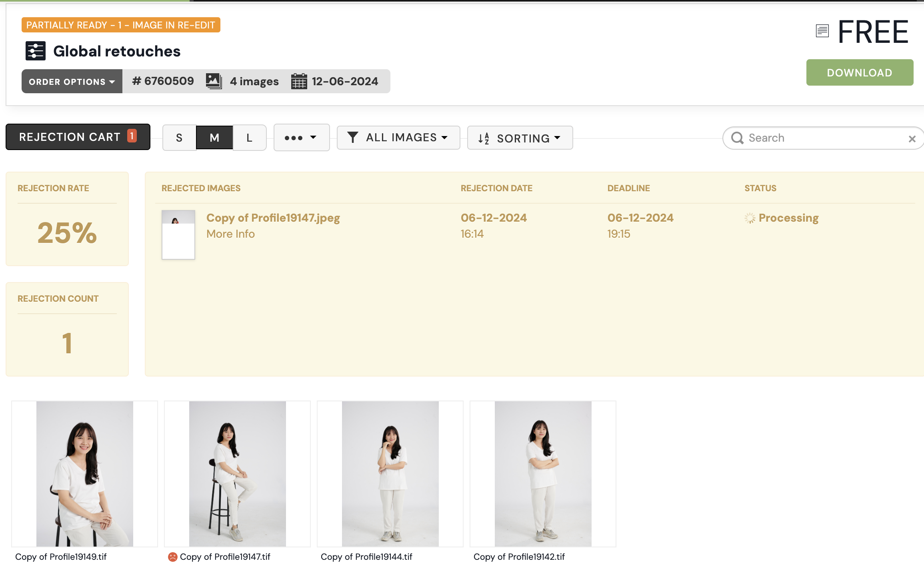Click the Global retouches sliders icon
Screen dimensions: 924x577
[x=36, y=51]
